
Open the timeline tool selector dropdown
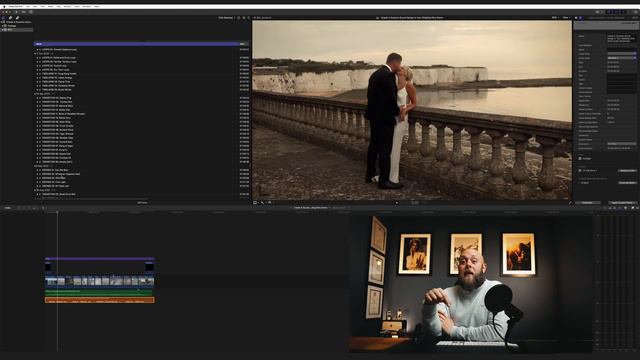click(44, 208)
